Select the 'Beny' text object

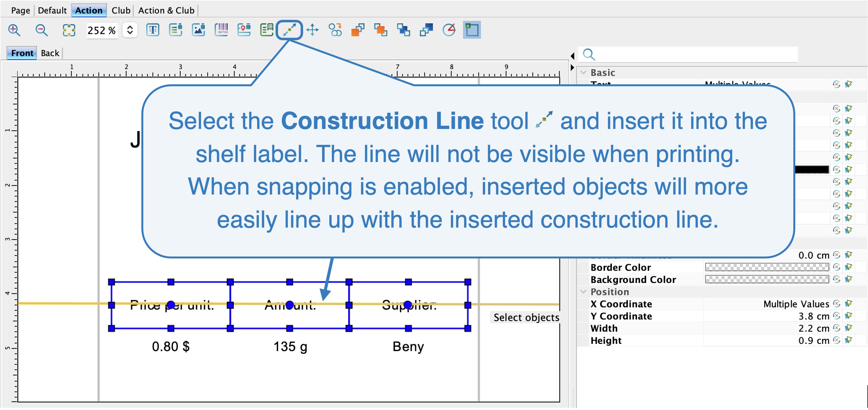[408, 347]
